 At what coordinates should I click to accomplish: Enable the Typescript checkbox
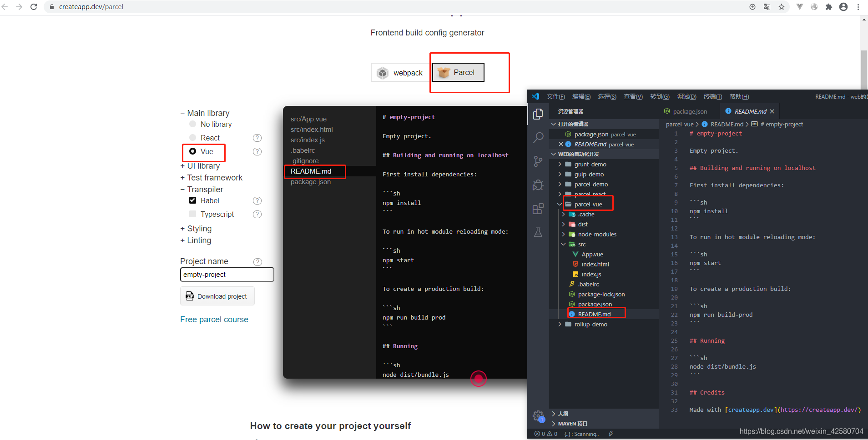click(x=192, y=214)
